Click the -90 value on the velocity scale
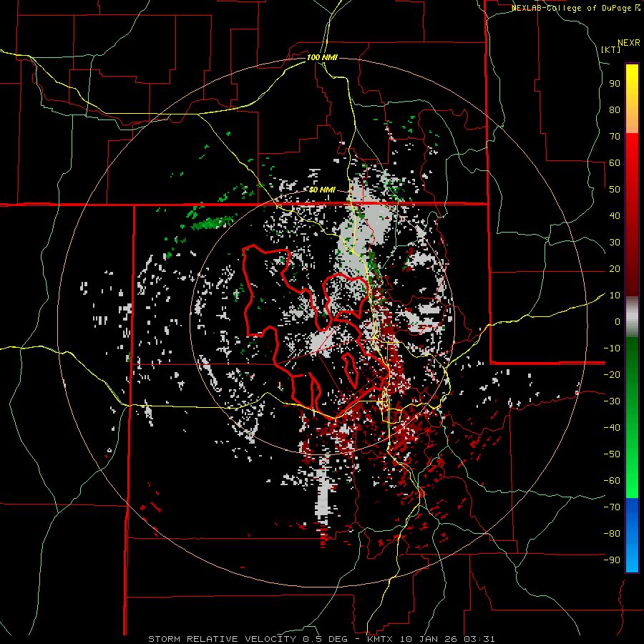The image size is (644, 644). 612,560
